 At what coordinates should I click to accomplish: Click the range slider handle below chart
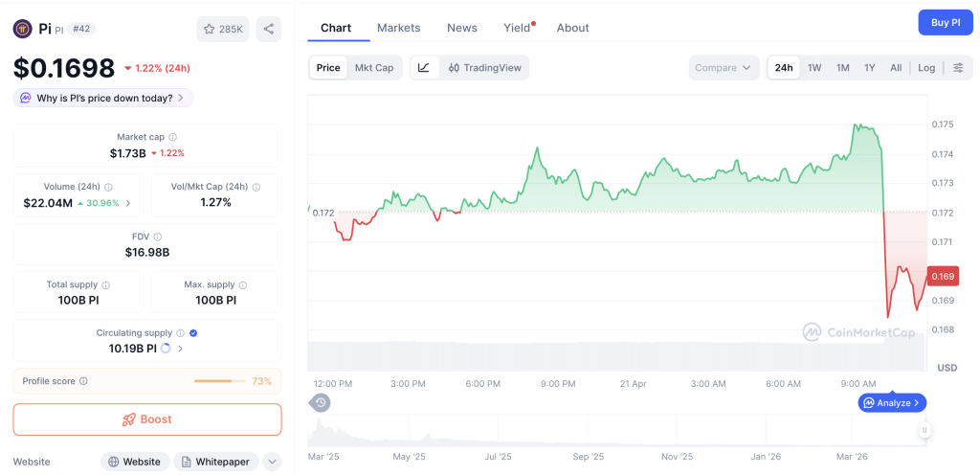(x=924, y=430)
